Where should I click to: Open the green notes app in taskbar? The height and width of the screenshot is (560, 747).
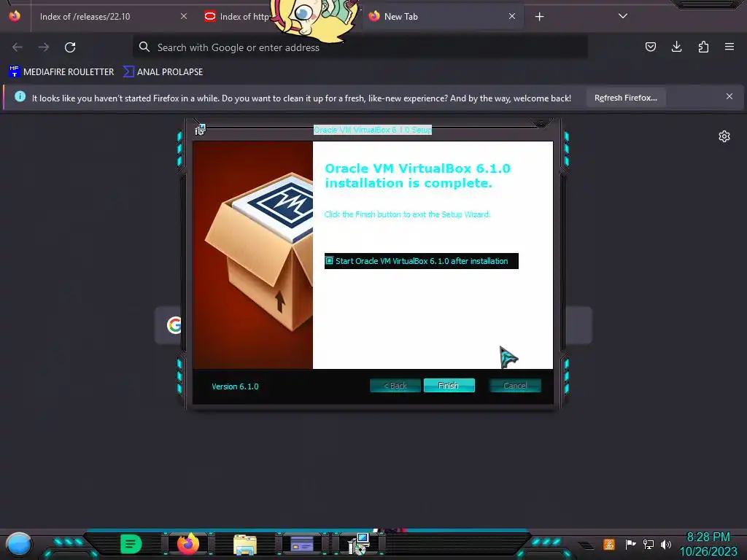click(131, 544)
